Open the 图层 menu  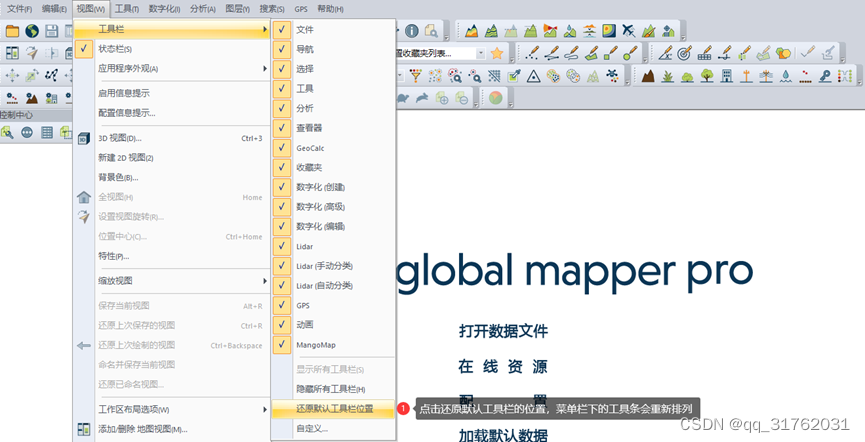click(238, 9)
